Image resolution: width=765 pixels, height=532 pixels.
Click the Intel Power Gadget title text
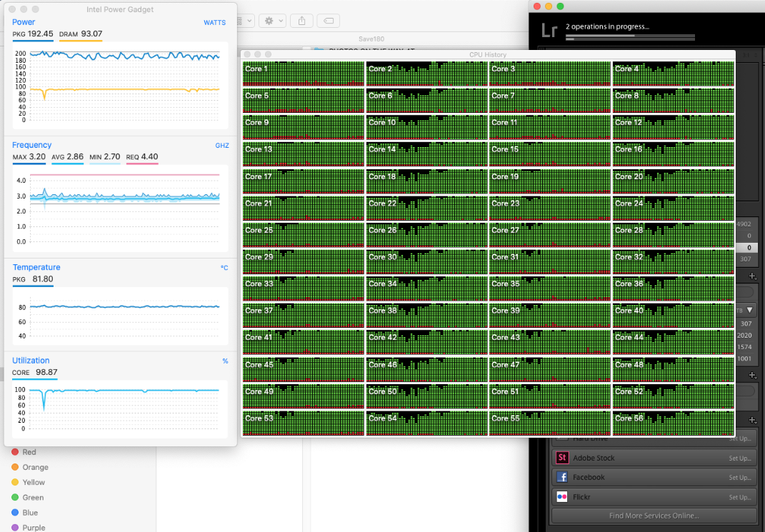click(x=120, y=9)
